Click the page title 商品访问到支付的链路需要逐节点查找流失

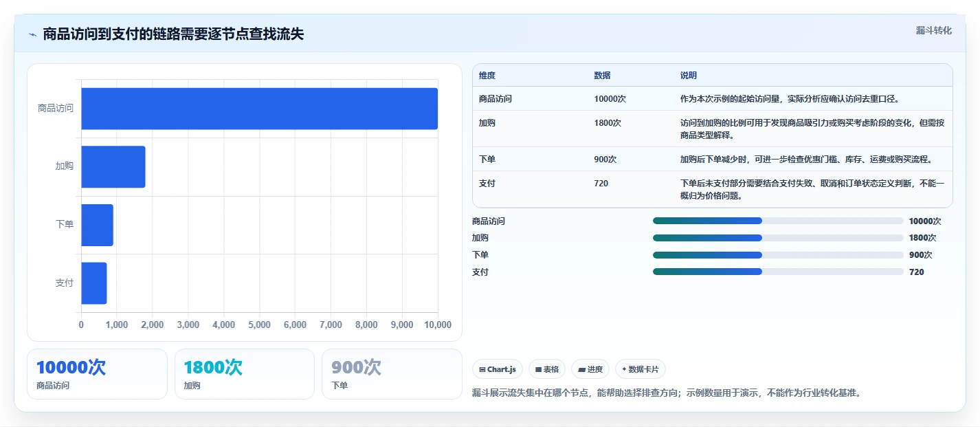click(x=173, y=34)
